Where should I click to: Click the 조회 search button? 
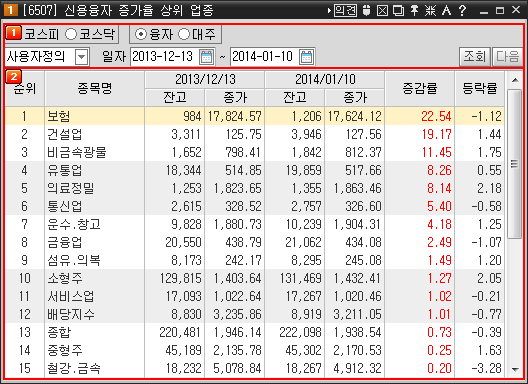475,56
